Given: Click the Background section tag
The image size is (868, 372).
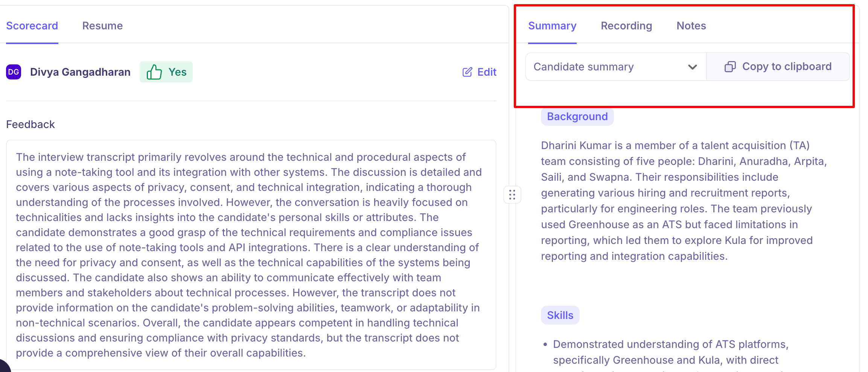Looking at the screenshot, I should 577,116.
